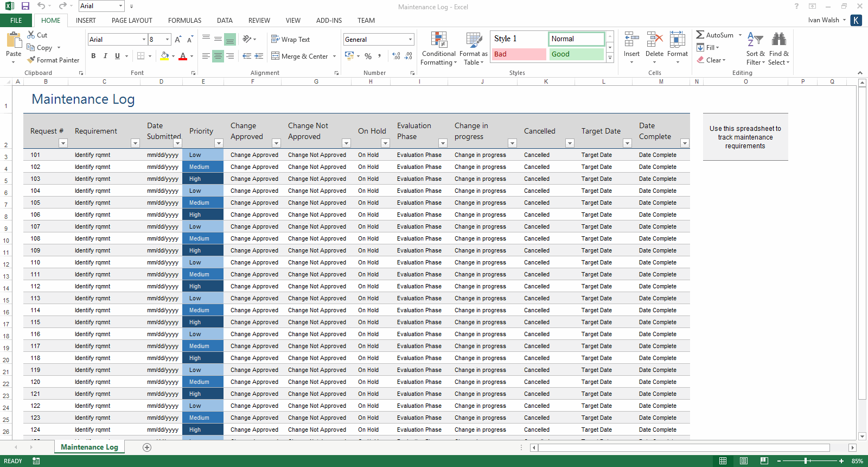
Task: Click the Conditional Formatting icon
Action: [439, 40]
